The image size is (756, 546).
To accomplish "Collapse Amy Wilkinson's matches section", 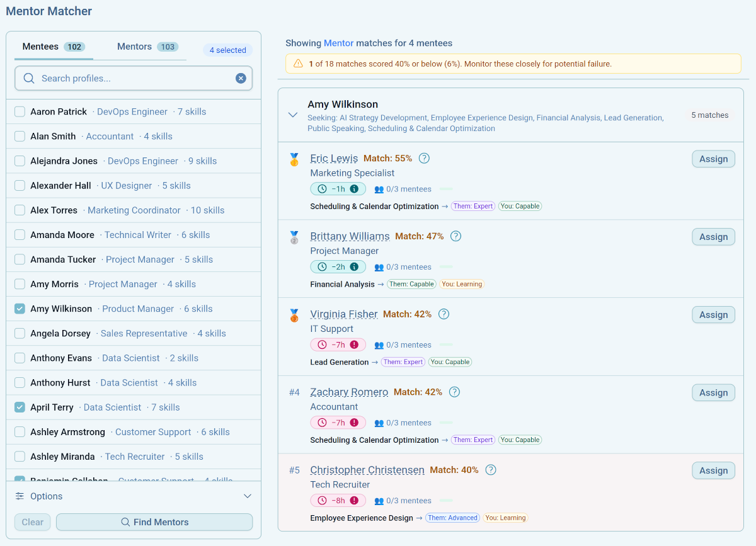I will click(292, 115).
